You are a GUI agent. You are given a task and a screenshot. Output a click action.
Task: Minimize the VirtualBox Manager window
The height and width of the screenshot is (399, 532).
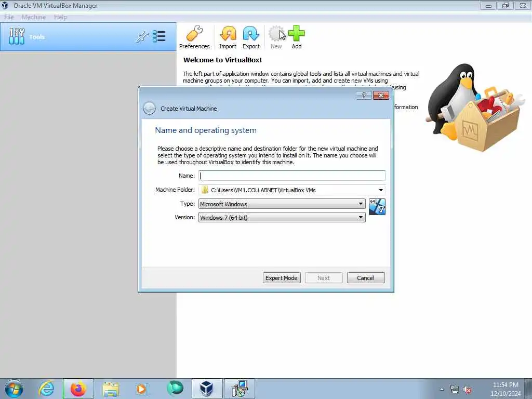click(488, 5)
